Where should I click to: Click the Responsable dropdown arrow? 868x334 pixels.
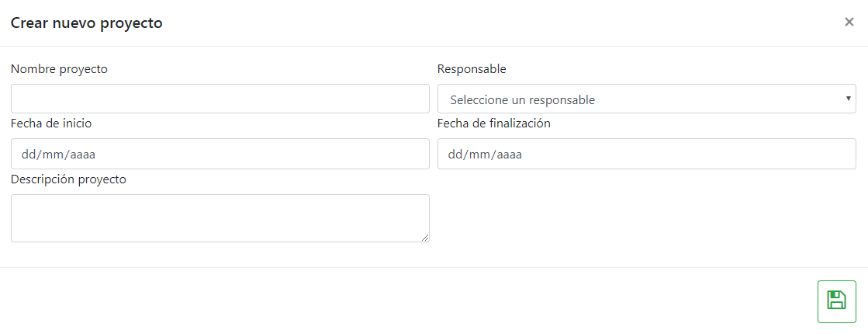[848, 99]
